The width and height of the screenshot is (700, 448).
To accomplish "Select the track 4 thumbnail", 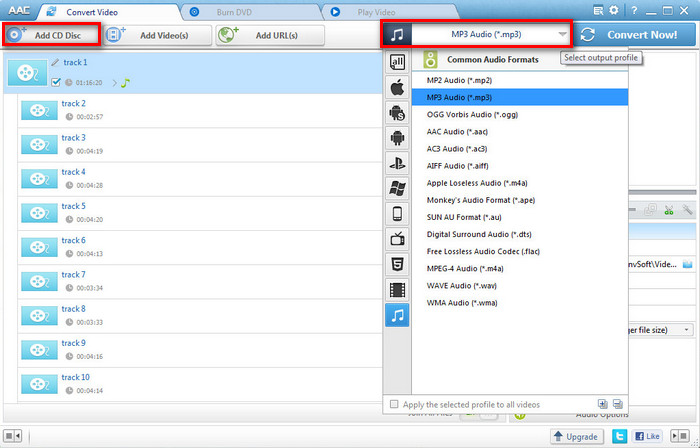I will (39, 179).
